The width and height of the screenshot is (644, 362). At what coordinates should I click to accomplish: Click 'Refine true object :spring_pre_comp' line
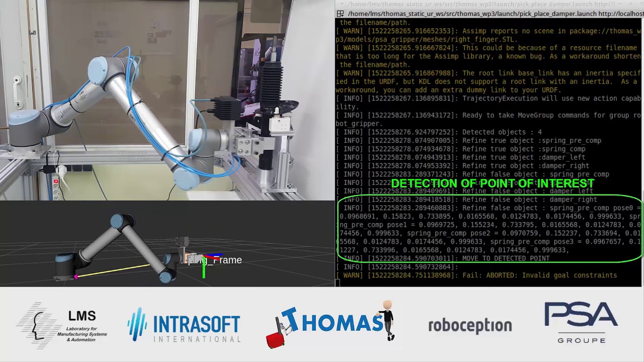(468, 141)
